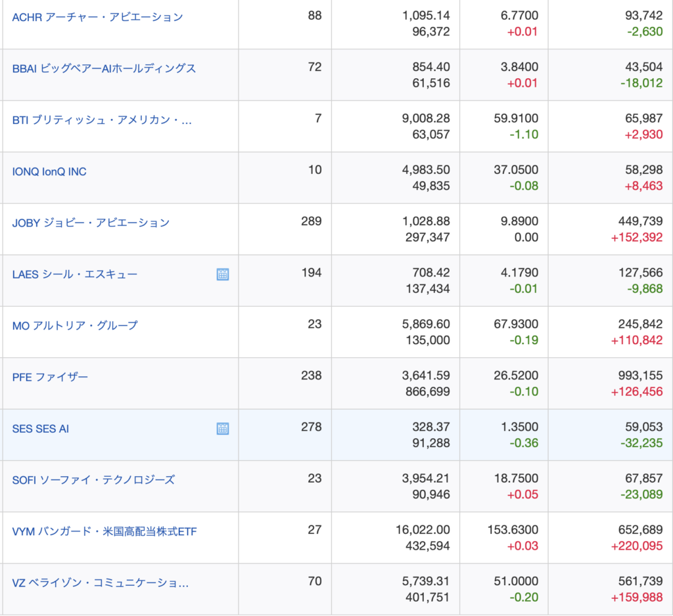Viewport: 673px width, 616px height.
Task: Click the PFE valuation amount 993,155
Action: pyautogui.click(x=643, y=376)
